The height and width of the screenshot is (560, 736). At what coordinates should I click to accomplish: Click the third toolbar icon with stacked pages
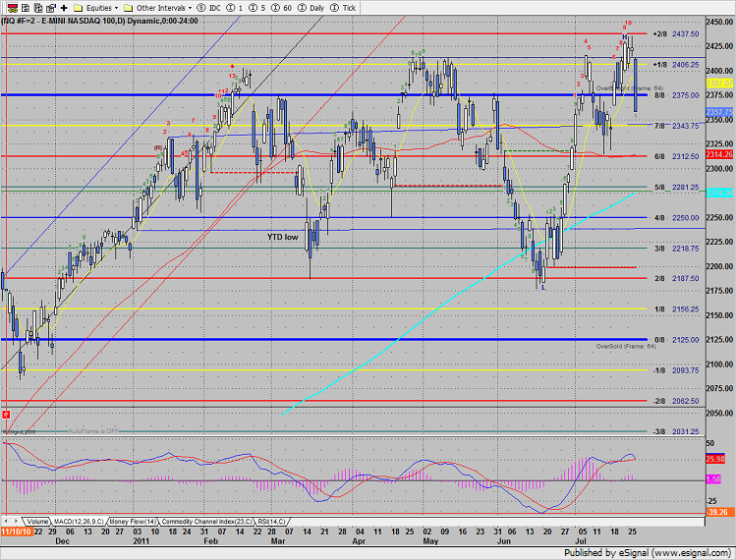point(38,8)
